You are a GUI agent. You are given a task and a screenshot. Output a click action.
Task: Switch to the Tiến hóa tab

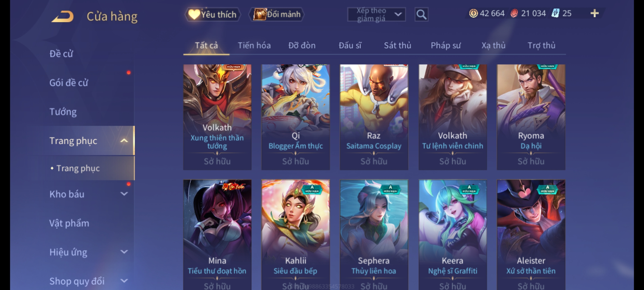pos(254,45)
